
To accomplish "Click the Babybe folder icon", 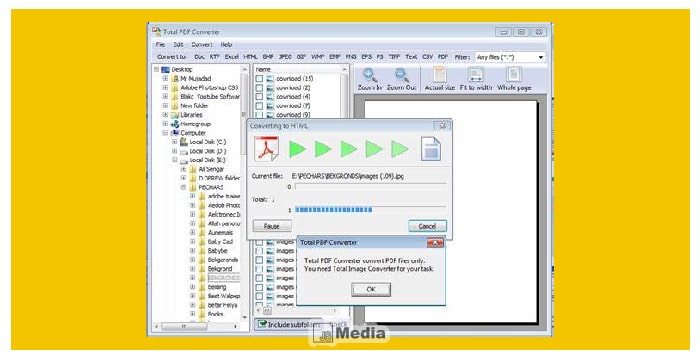I will pos(202,251).
